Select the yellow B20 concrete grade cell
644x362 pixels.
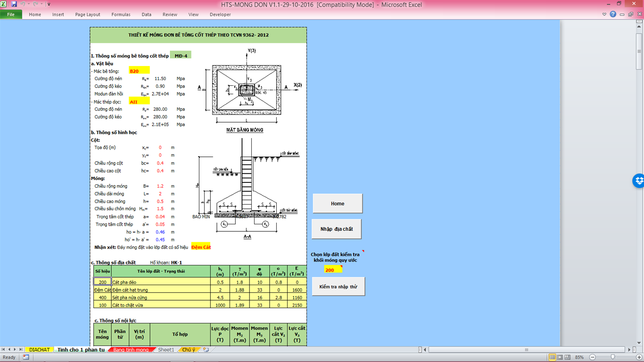tap(139, 71)
